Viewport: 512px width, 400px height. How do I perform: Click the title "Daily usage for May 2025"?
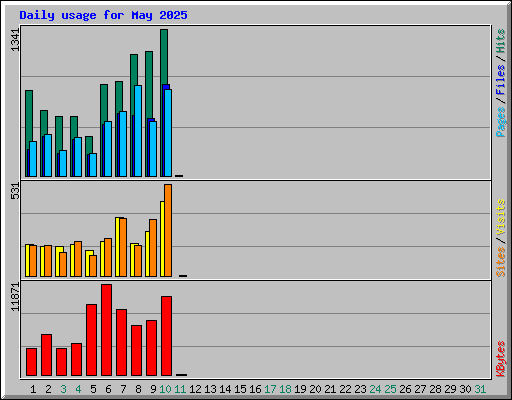[x=103, y=15]
